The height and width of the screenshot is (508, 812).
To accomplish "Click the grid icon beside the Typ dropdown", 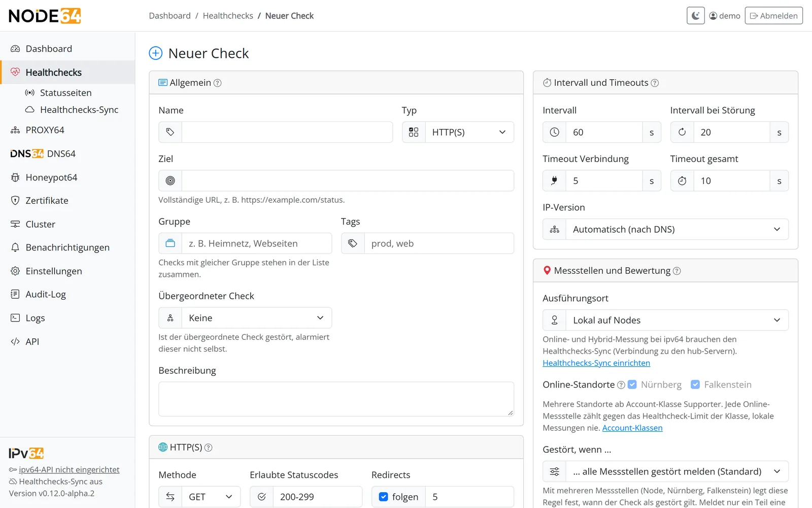I will coord(414,132).
